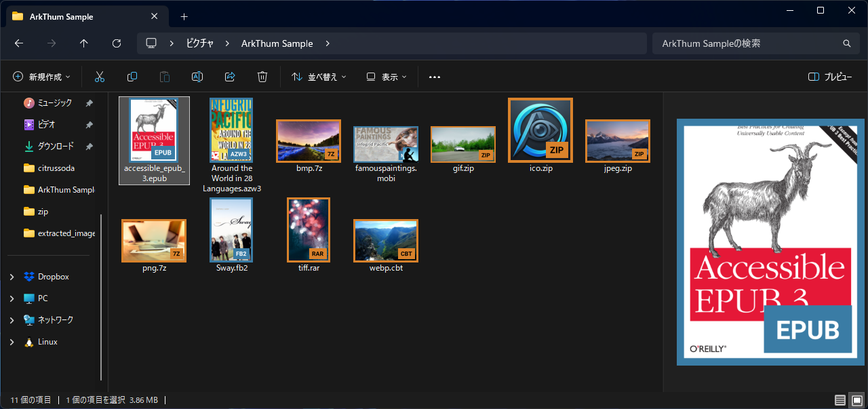
Task: Select the jpeg.zip file
Action: pyautogui.click(x=618, y=146)
